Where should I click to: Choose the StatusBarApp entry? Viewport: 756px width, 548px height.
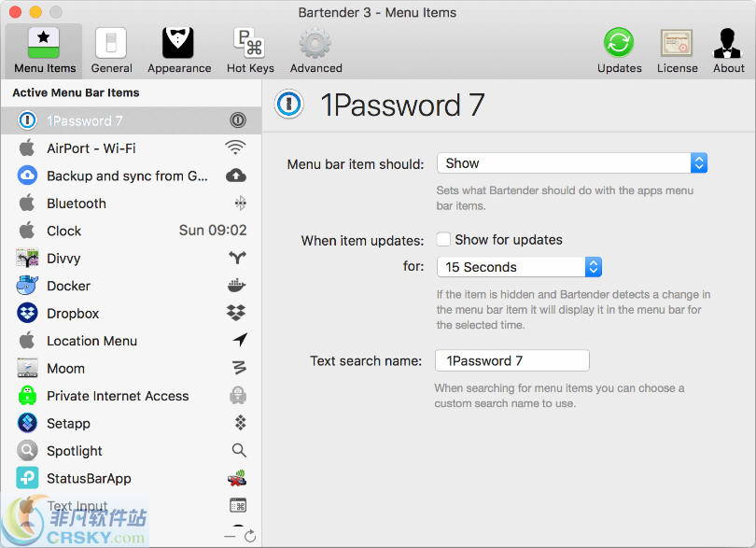click(132, 478)
